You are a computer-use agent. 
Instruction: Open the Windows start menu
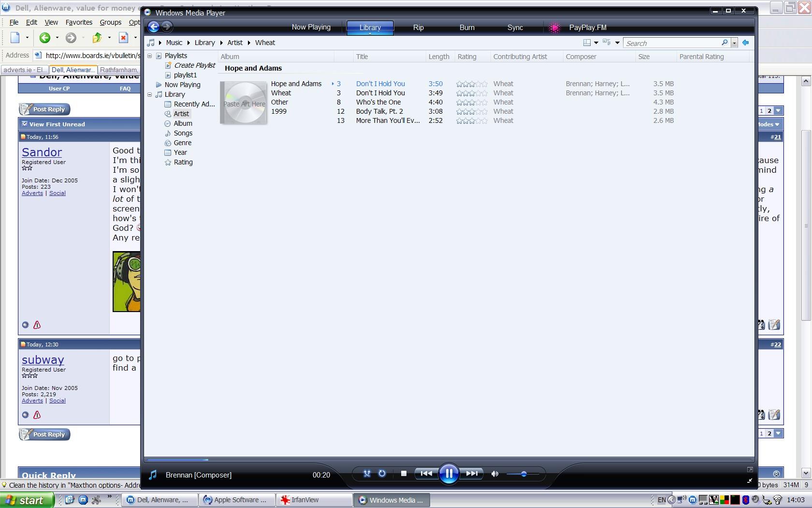click(27, 500)
